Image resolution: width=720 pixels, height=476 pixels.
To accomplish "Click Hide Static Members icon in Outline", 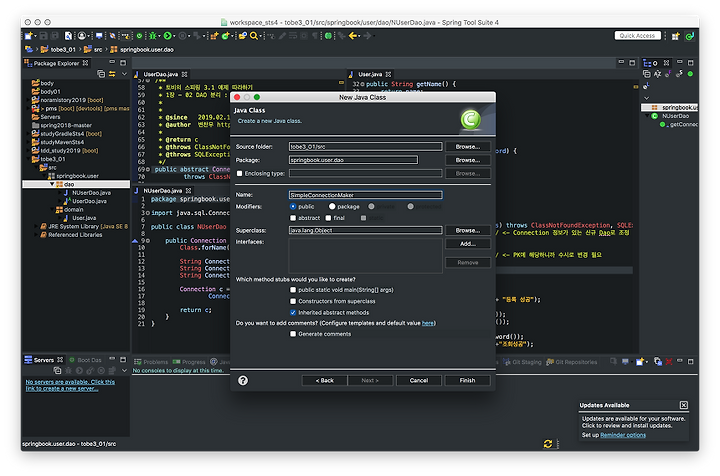I will pos(679,73).
